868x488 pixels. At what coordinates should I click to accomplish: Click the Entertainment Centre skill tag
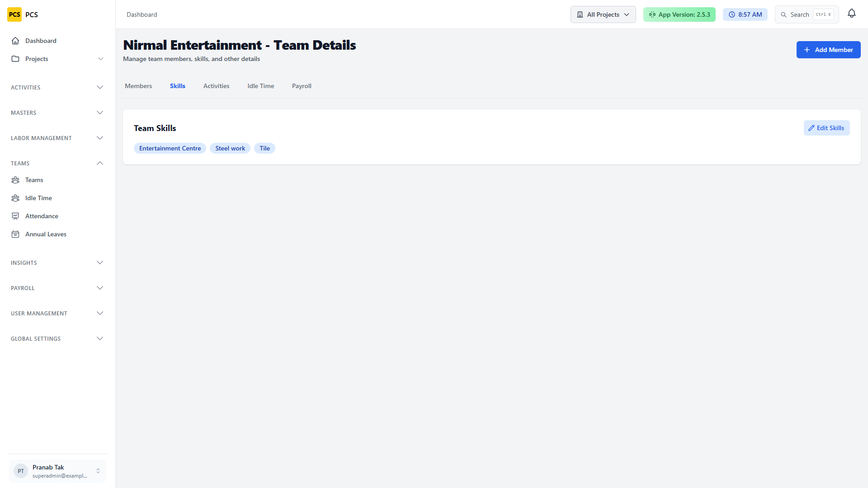pos(170,148)
